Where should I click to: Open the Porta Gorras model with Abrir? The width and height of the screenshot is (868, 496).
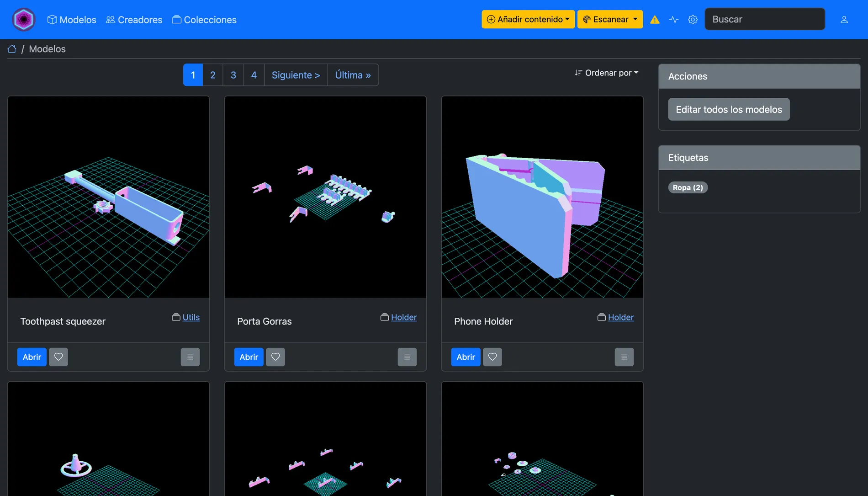[x=249, y=357]
